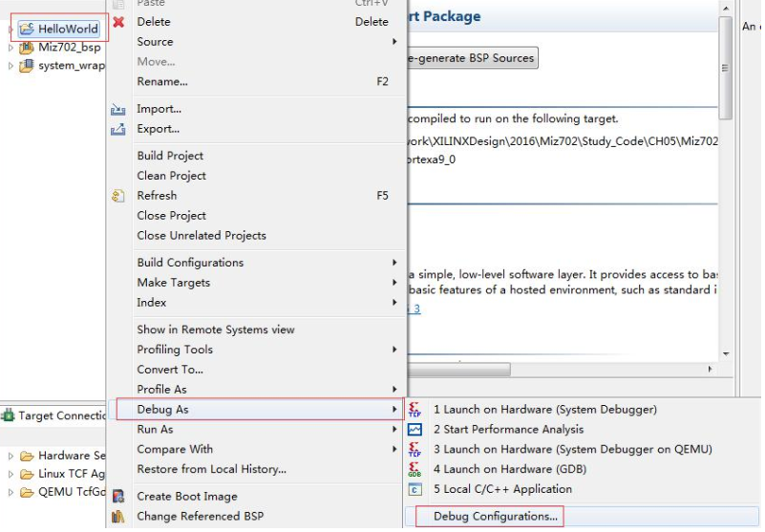Choose Launch on Hardware (System Debugger)
The height and width of the screenshot is (532, 765).
(544, 410)
